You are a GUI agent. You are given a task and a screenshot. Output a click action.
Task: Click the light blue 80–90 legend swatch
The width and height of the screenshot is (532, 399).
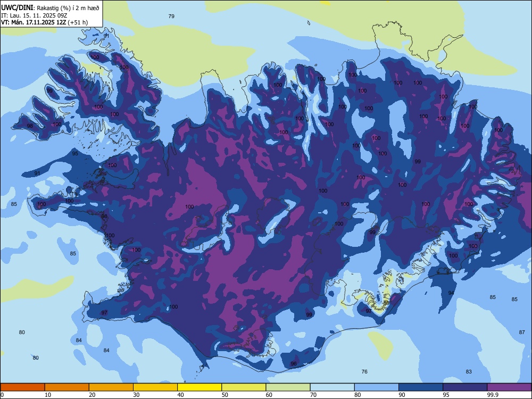click(x=376, y=387)
